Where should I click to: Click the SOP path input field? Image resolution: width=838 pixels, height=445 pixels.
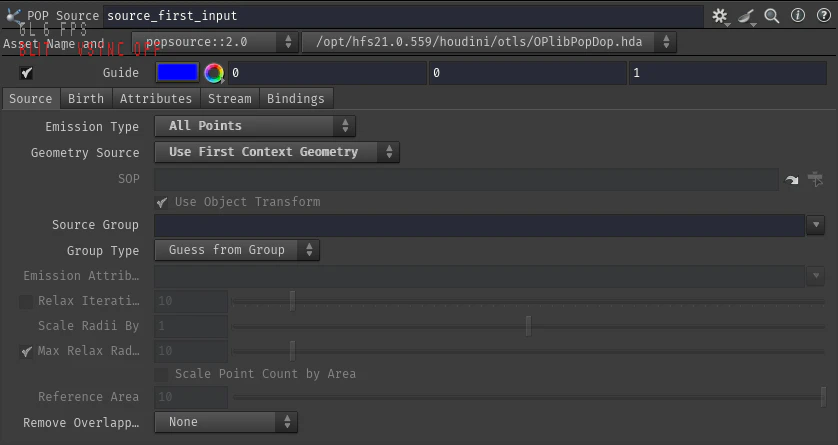467,179
